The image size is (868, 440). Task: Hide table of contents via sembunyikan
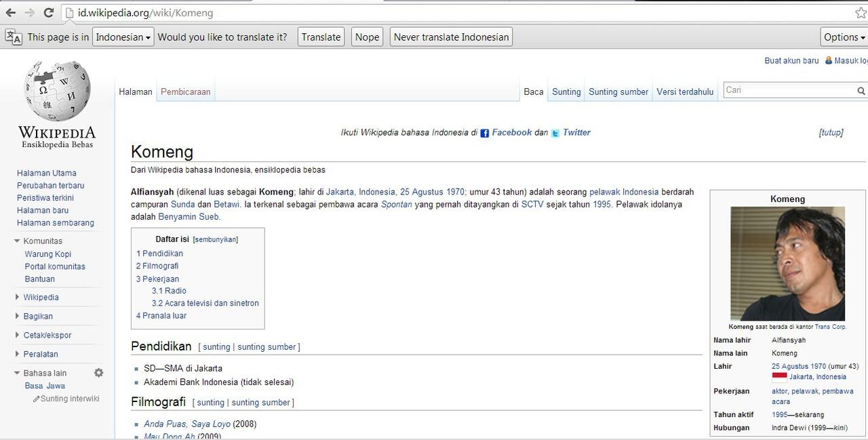(x=215, y=239)
